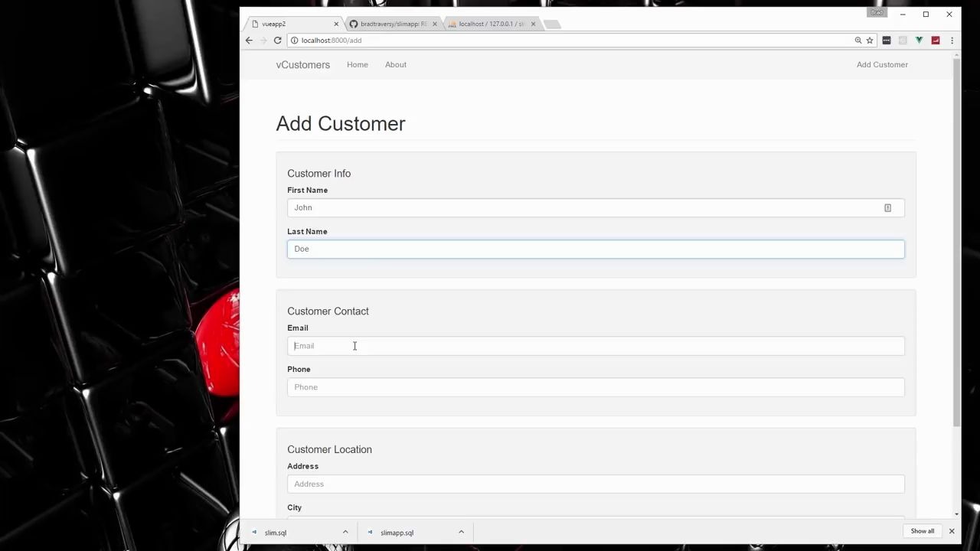Viewport: 980px width, 551px height.
Task: Click the Add Customer page heading
Action: click(341, 124)
